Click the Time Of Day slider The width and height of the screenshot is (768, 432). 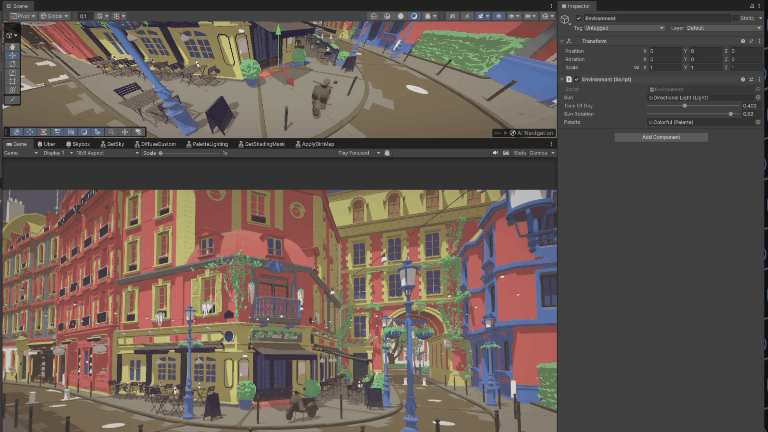(694, 106)
